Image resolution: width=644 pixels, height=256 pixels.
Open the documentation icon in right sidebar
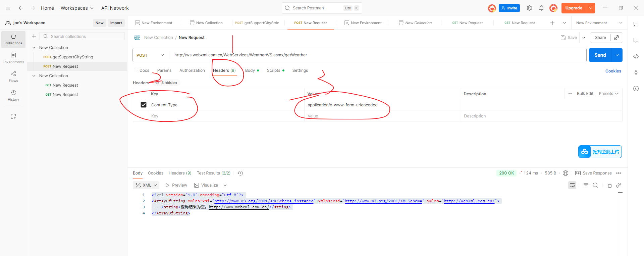(x=636, y=24)
